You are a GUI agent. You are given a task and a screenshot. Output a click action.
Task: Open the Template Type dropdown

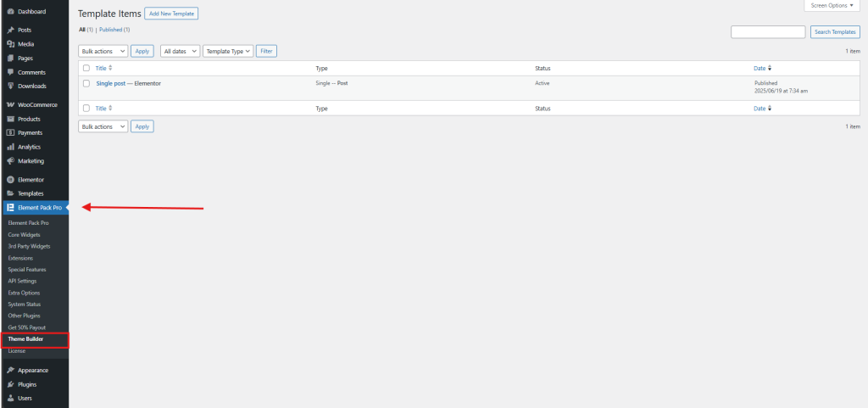point(227,51)
